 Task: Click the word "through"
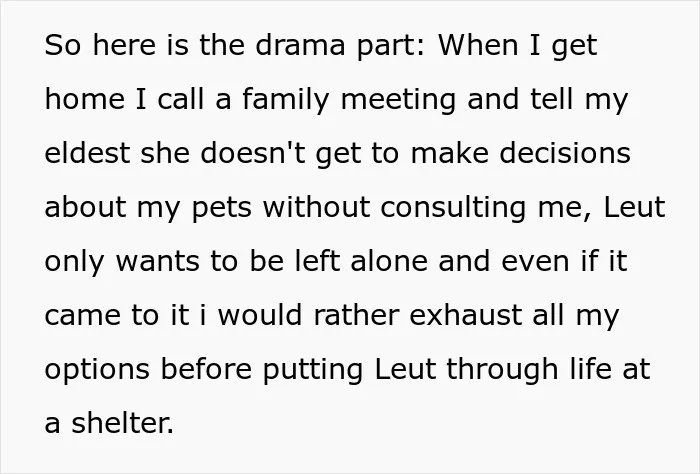pos(502,370)
